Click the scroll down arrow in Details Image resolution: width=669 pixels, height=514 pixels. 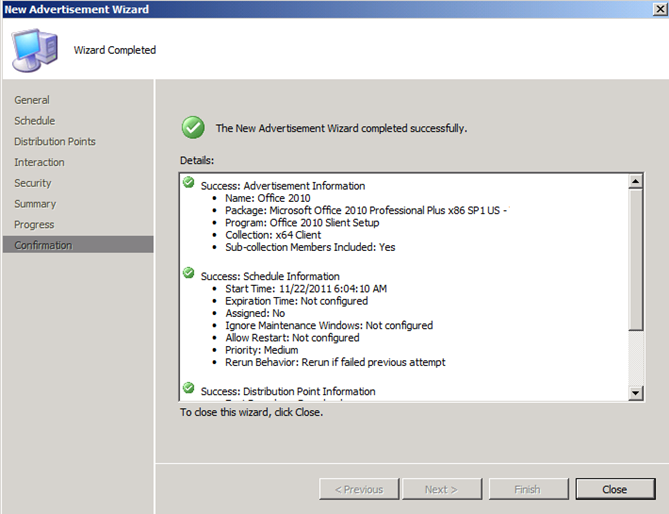click(x=635, y=393)
